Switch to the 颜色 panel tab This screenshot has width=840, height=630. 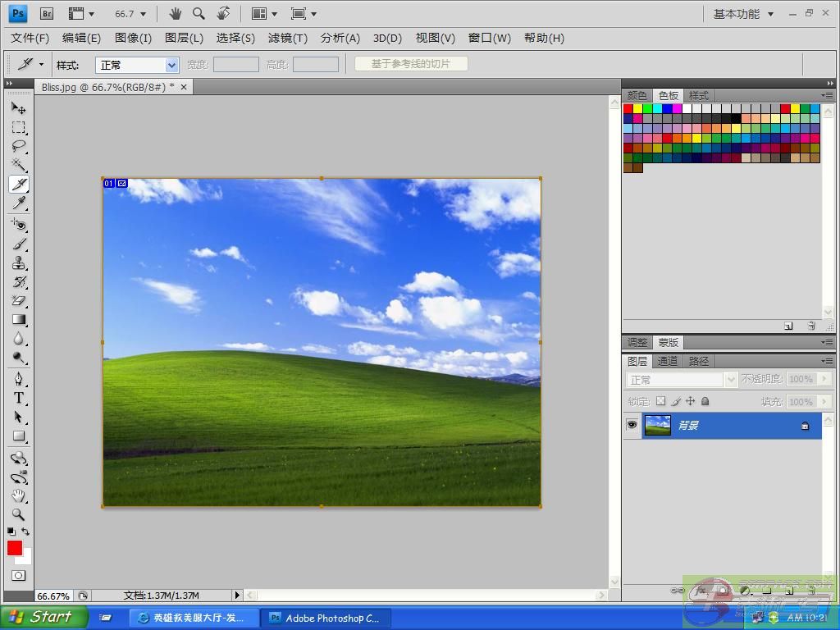(x=637, y=95)
